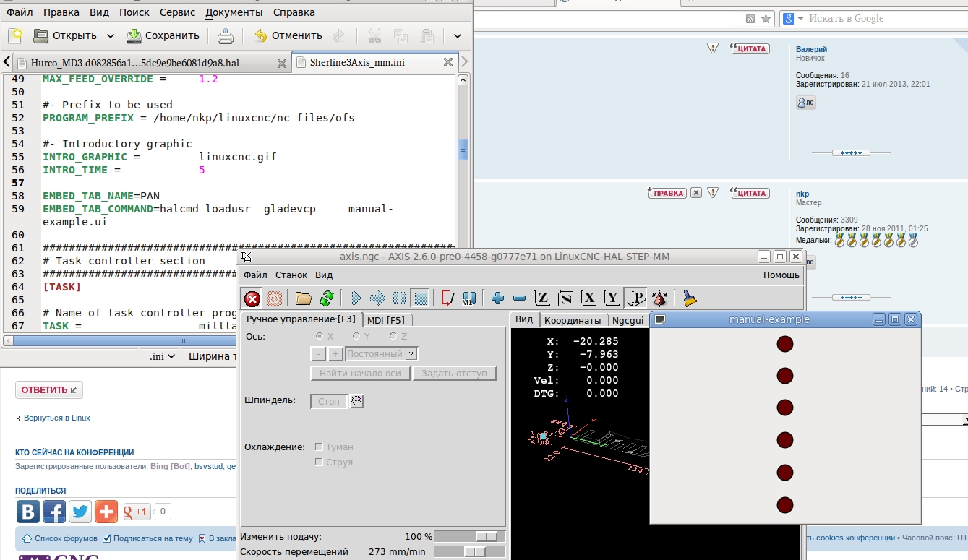Toggle the Подписаться на тему checkbox
The width and height of the screenshot is (968, 560).
click(107, 538)
